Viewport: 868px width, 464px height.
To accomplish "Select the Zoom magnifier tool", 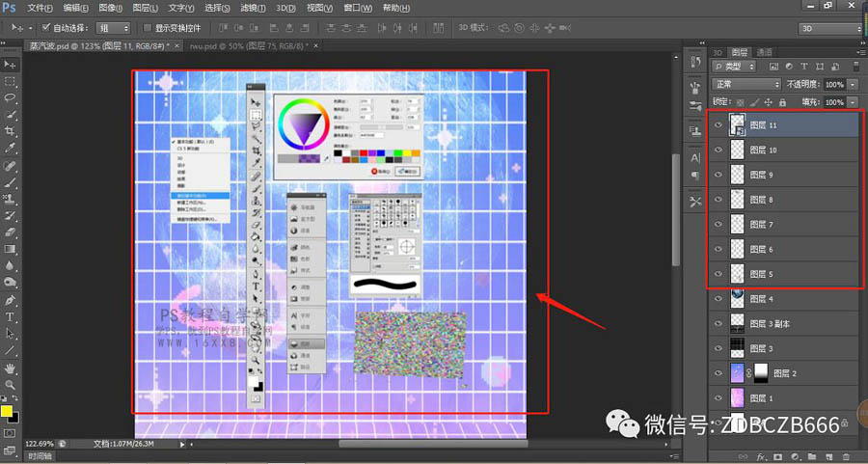I will point(10,384).
